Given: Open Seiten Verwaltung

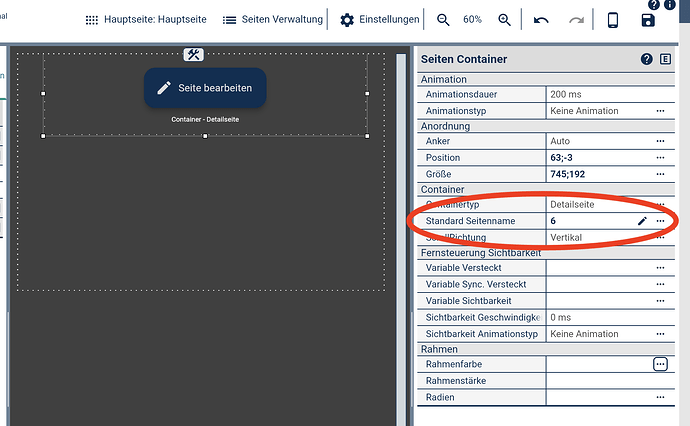Looking at the screenshot, I should click(x=272, y=20).
